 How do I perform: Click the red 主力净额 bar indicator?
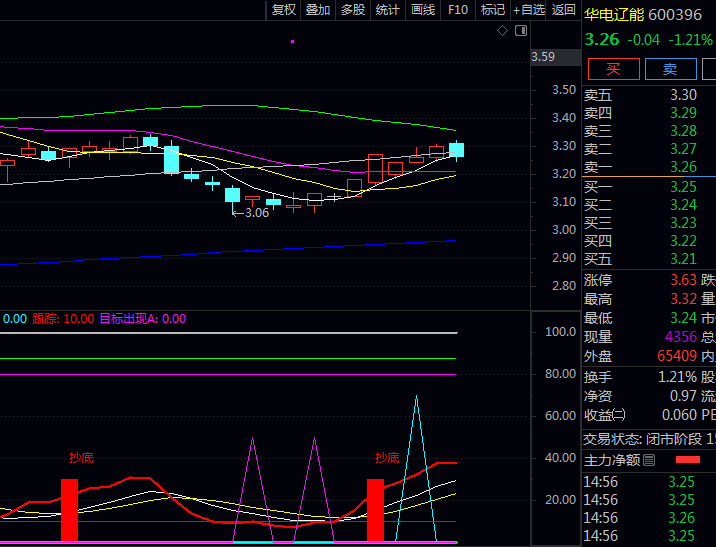[x=688, y=460]
